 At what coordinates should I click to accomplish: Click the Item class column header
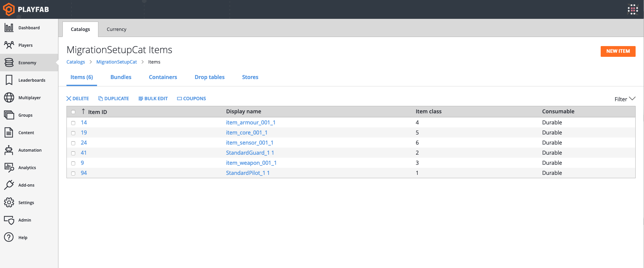[x=428, y=111]
